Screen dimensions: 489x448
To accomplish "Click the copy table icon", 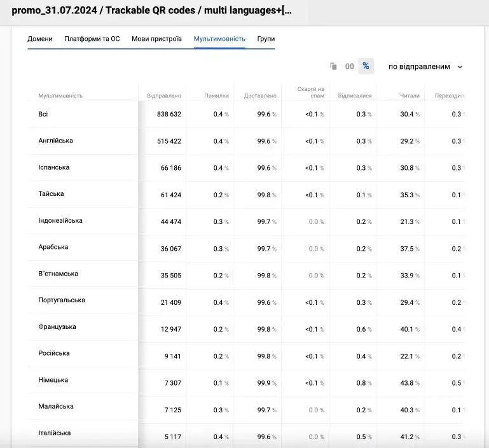I will [333, 66].
